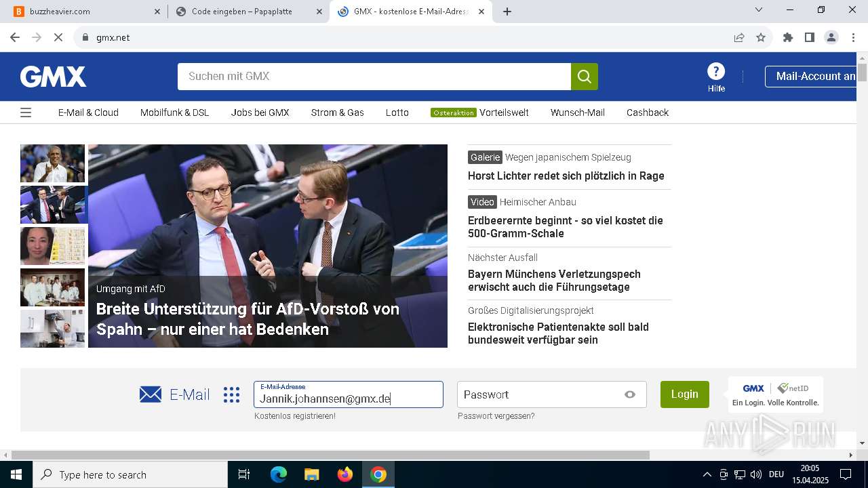868x488 pixels.
Task: Open the tab search dropdown arrow
Action: 759,9
